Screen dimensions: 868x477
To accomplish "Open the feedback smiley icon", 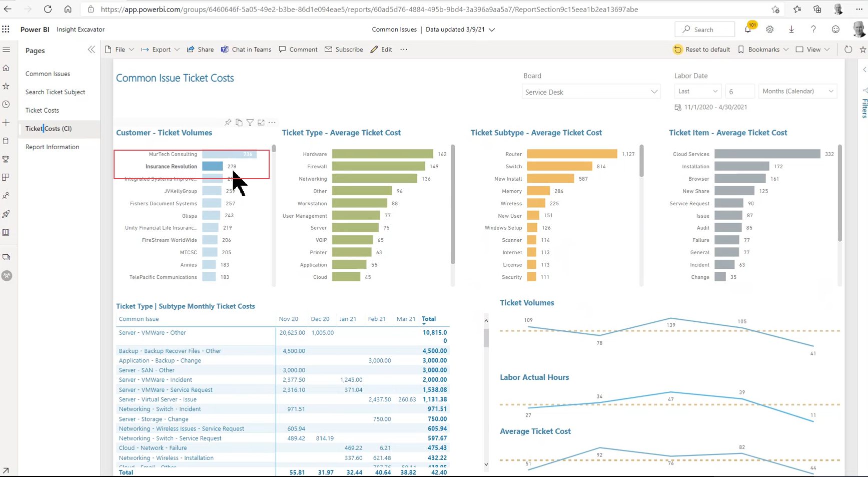I will (835, 30).
